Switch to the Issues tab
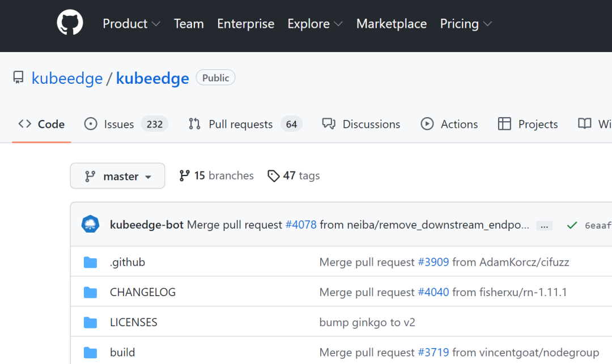The width and height of the screenshot is (612, 364). (x=125, y=124)
